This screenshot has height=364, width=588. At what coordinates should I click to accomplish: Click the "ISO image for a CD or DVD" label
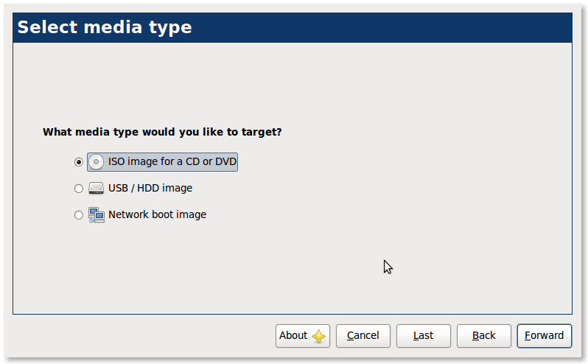[172, 161]
